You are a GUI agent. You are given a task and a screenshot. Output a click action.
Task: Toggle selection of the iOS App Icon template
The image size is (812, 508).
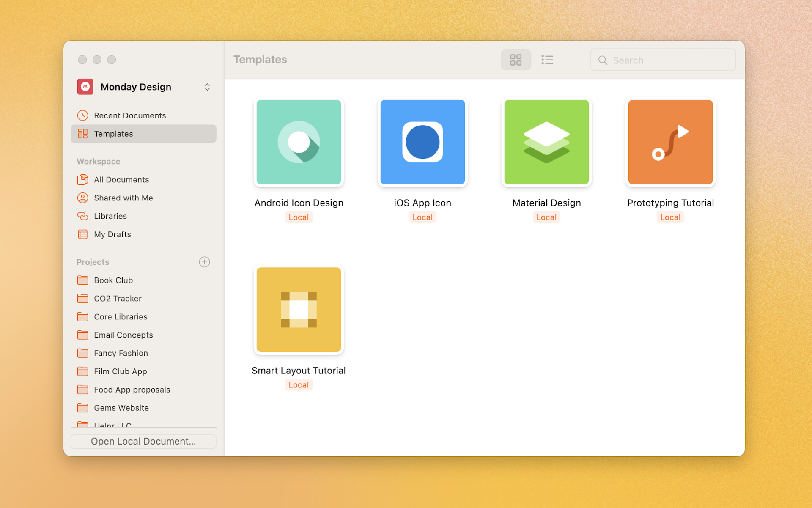[422, 142]
